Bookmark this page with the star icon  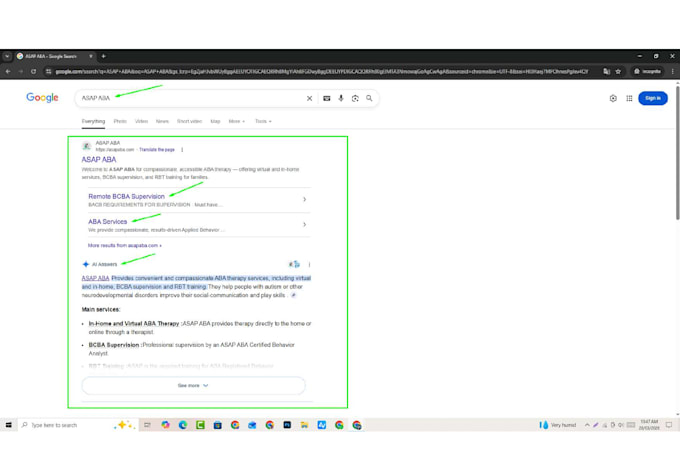pos(618,71)
